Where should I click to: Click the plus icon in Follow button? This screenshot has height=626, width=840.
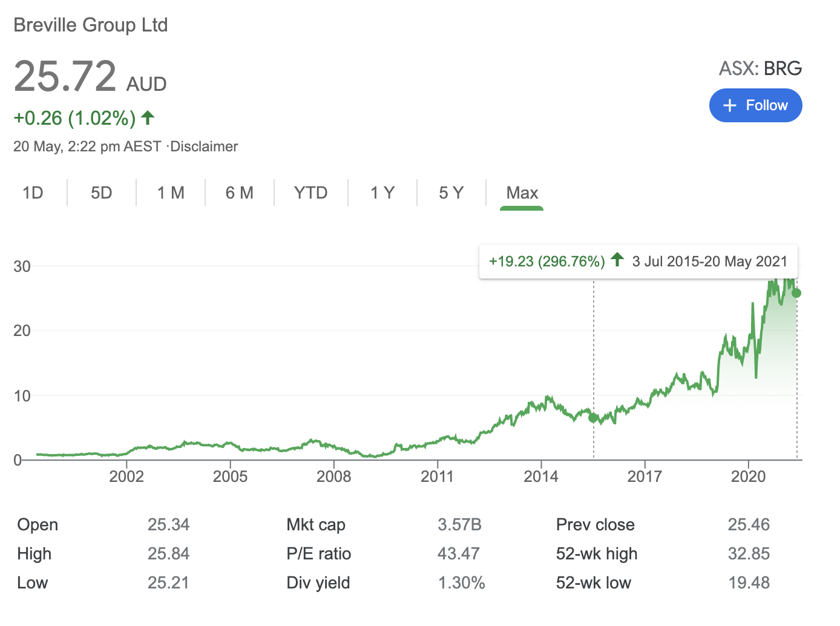tap(730, 105)
